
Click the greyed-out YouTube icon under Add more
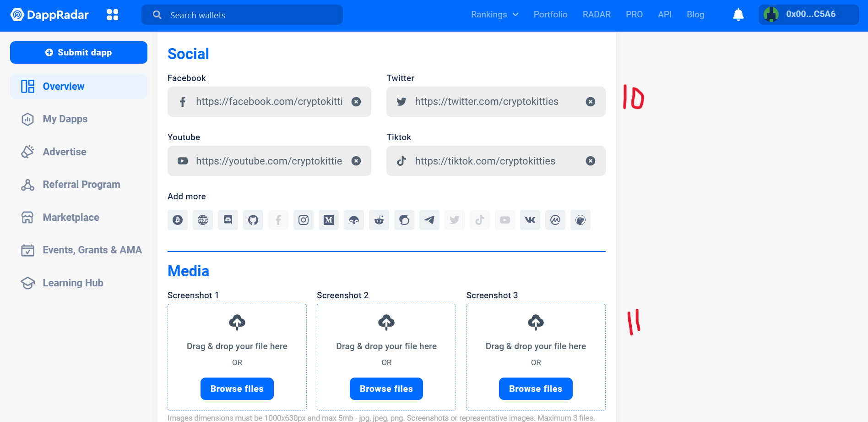505,220
